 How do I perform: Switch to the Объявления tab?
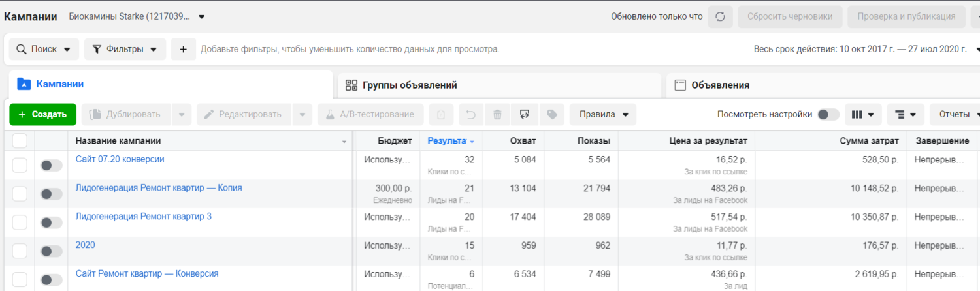click(823, 85)
